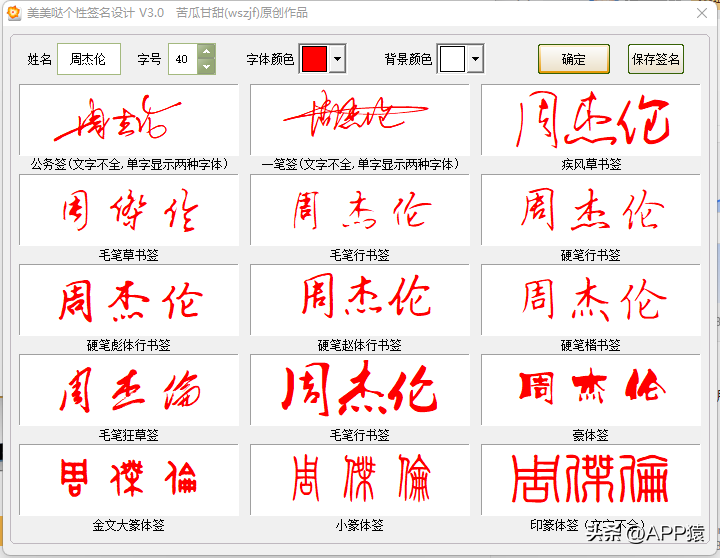The width and height of the screenshot is (720, 558).
Task: Click the 硬笔行书签 caption text
Action: (591, 255)
